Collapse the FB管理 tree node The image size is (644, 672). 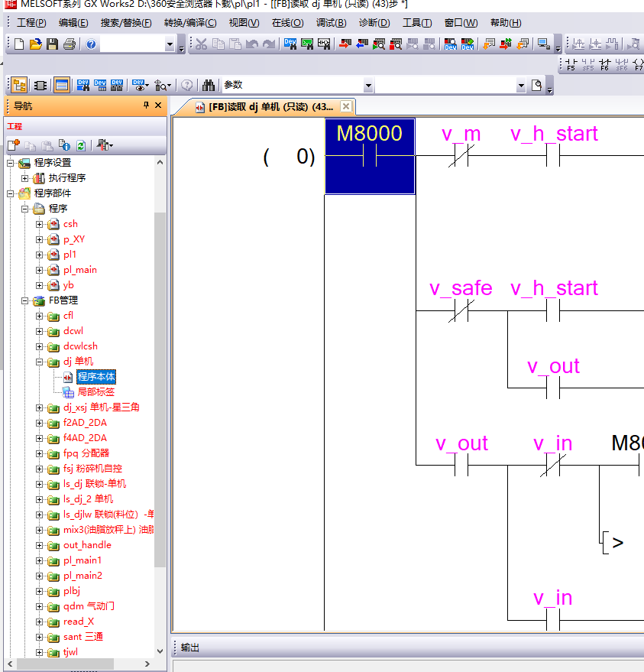coord(24,300)
